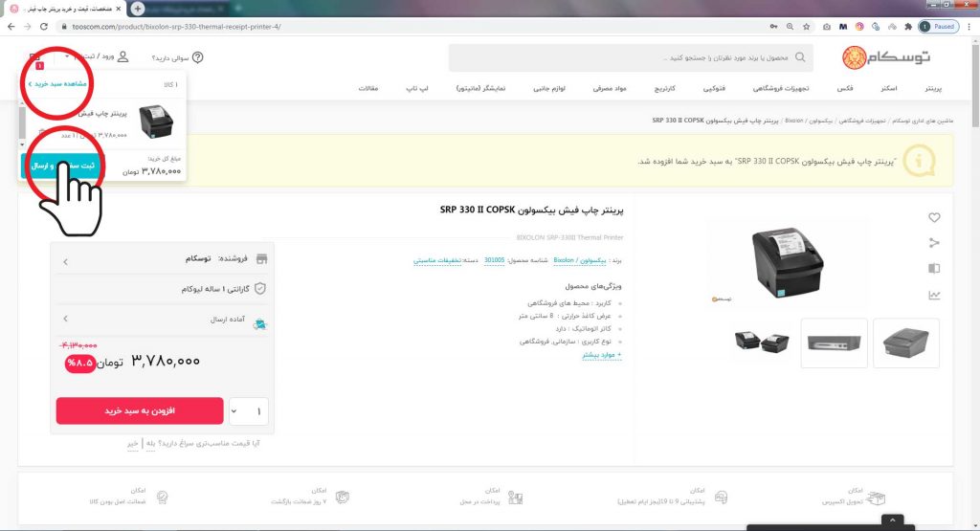Image resolution: width=980 pixels, height=531 pixels.
Task: Open the فتوکپی menu item
Action: point(714,89)
